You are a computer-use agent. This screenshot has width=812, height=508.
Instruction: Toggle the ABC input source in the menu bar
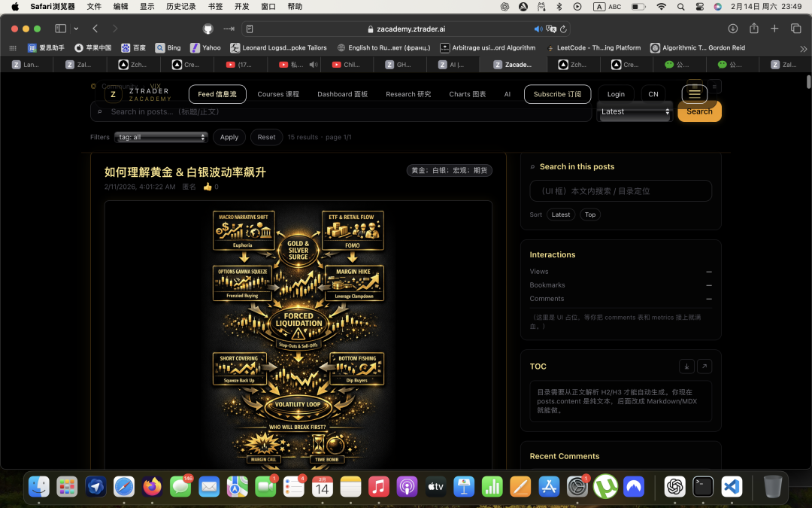point(607,7)
